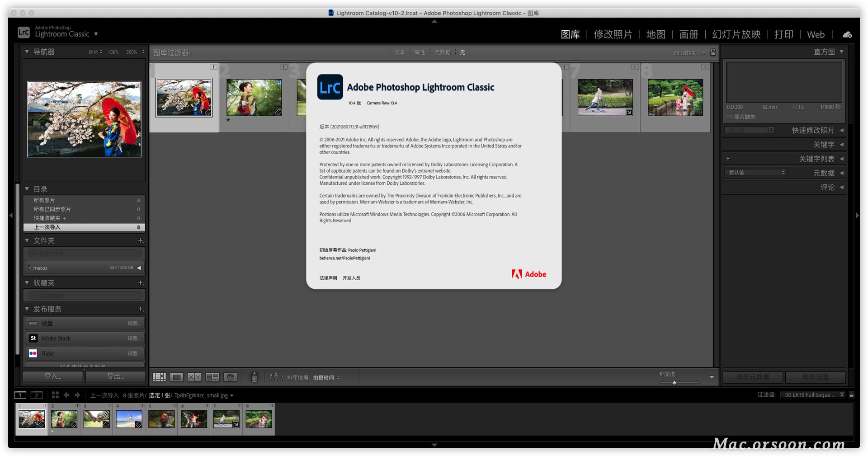The width and height of the screenshot is (868, 456).
Task: Expand the 评论 comments panel
Action: click(x=841, y=187)
